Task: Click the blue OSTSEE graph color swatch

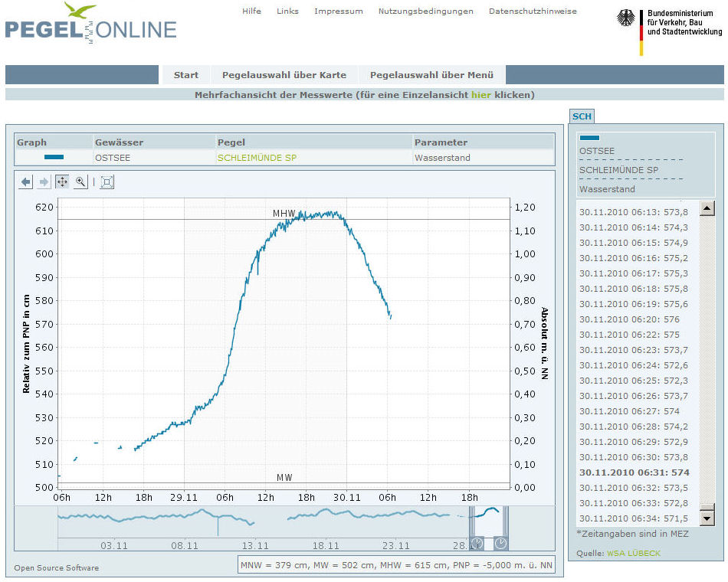Action: click(x=54, y=157)
